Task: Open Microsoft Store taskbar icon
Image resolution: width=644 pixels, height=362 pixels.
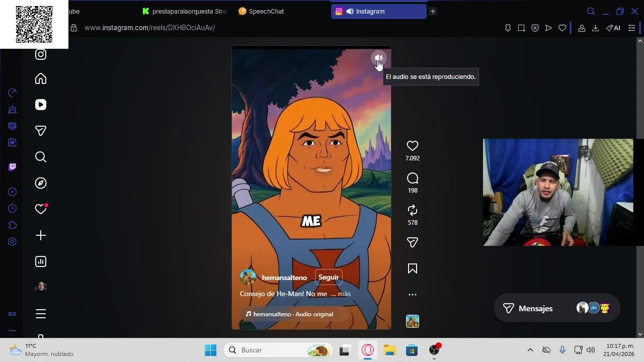Action: click(412, 350)
